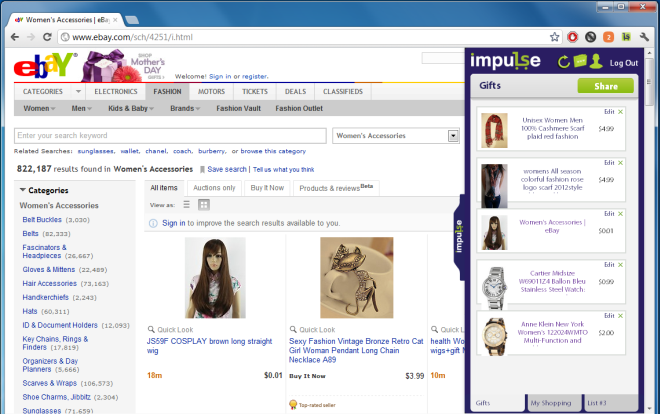This screenshot has height=414, width=660.
Task: Click the green Share button
Action: coord(606,86)
